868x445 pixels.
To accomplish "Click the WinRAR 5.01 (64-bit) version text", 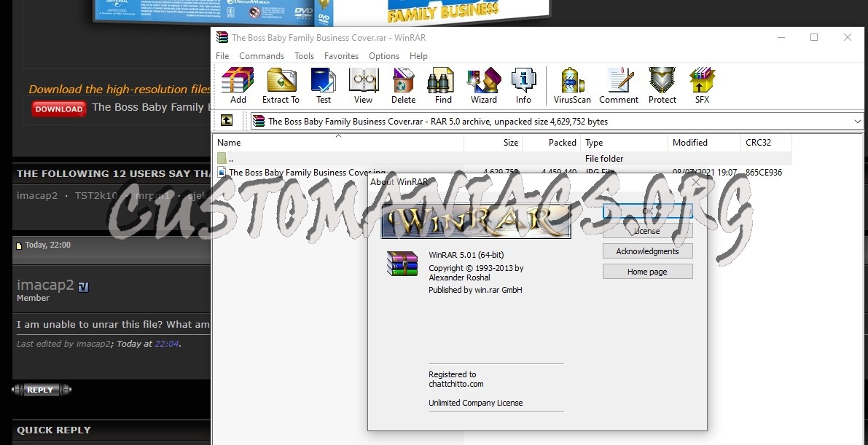I will pyautogui.click(x=466, y=255).
